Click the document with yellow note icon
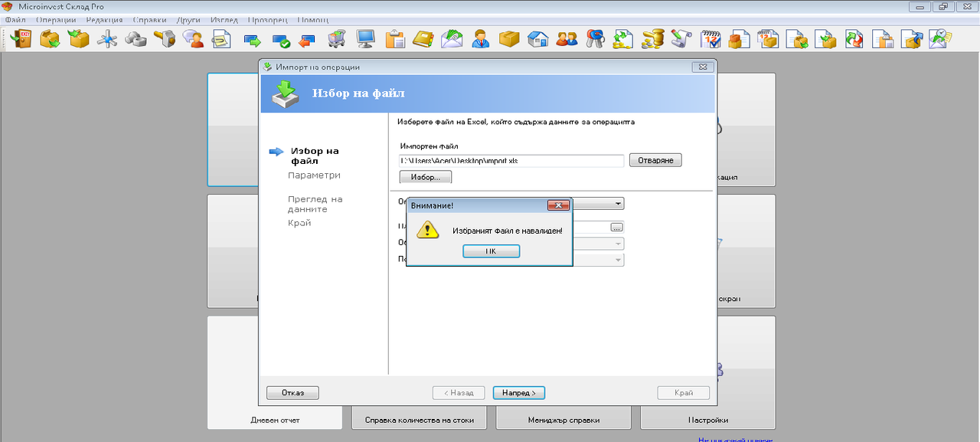The width and height of the screenshot is (980, 442). 221,38
